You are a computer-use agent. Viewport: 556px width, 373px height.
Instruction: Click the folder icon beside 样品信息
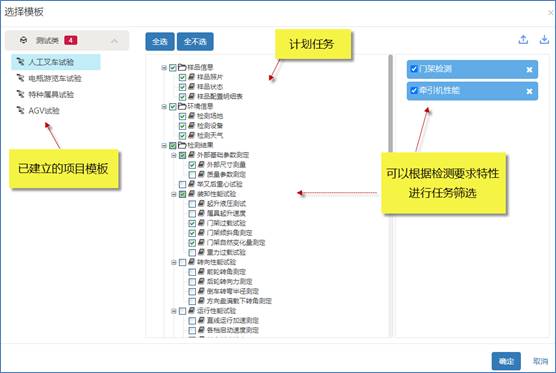(x=182, y=67)
